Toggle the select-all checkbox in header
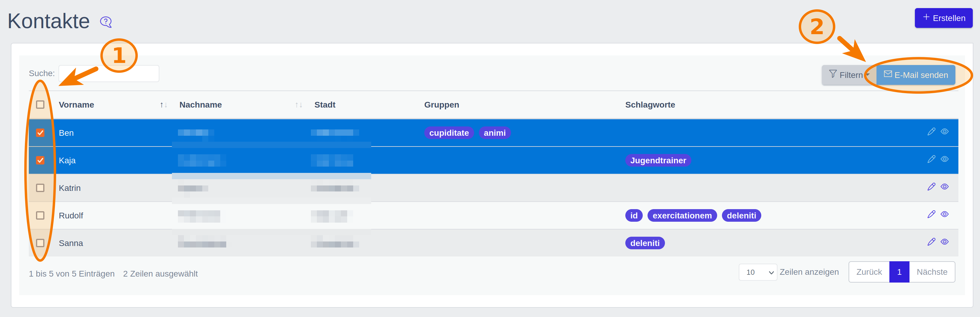 pos(40,105)
